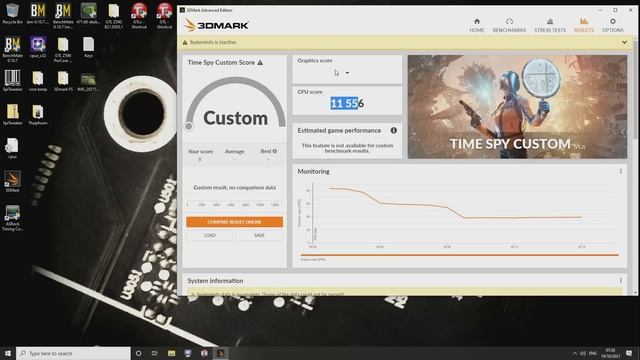Select the Recycle Bin desktop icon
The width and height of the screenshot is (640, 360).
[12, 14]
